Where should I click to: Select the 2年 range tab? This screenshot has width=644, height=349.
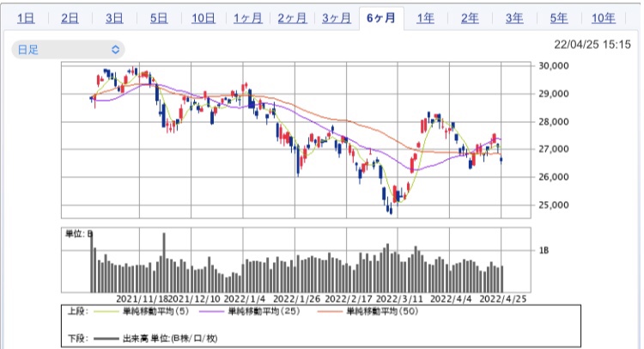[x=470, y=18]
